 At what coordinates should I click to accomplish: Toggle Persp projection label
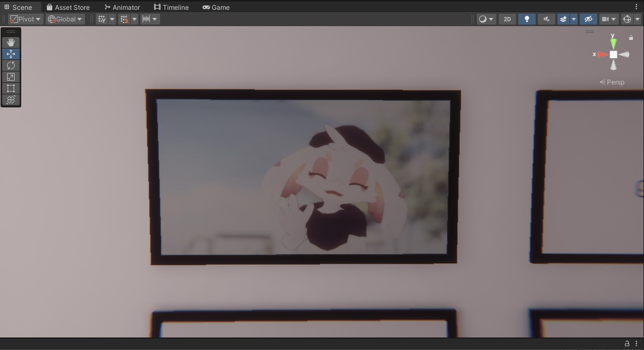pyautogui.click(x=612, y=82)
